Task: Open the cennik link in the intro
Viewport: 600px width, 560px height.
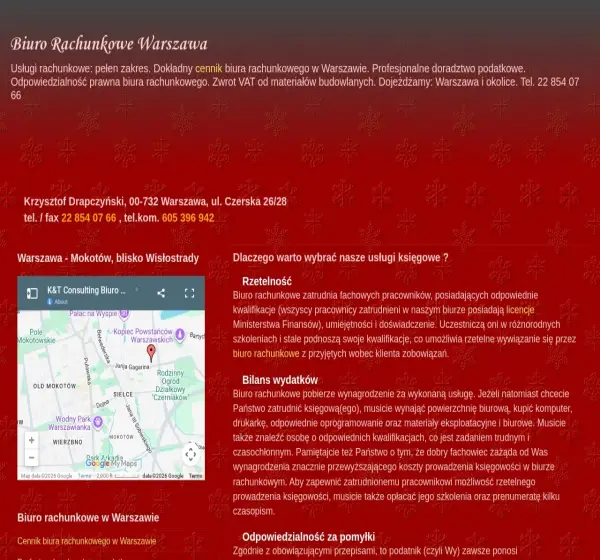Action: 209,69
